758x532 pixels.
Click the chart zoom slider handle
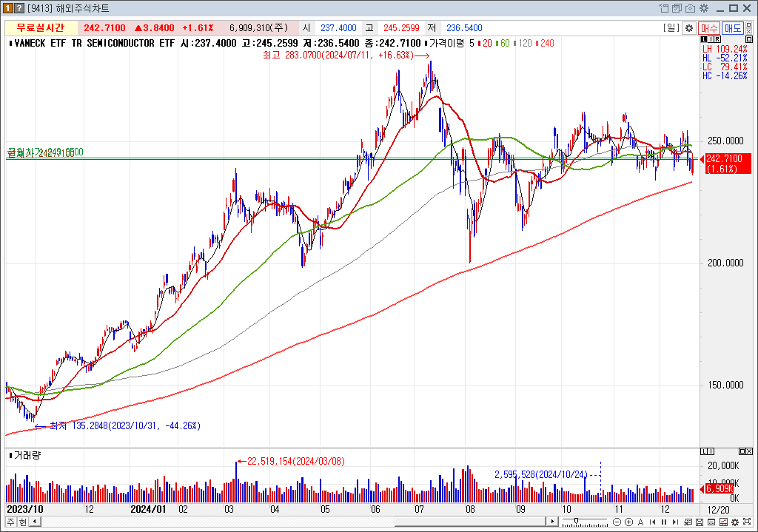tap(576, 522)
